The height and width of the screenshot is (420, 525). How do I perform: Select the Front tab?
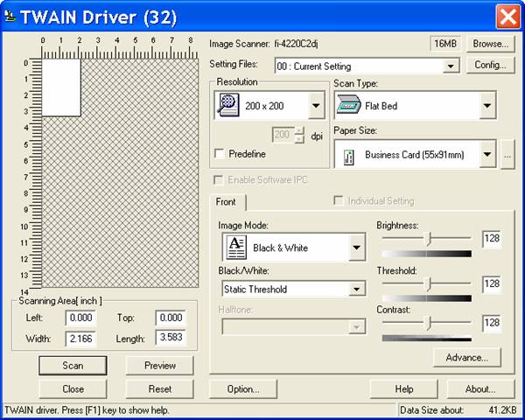coord(227,201)
